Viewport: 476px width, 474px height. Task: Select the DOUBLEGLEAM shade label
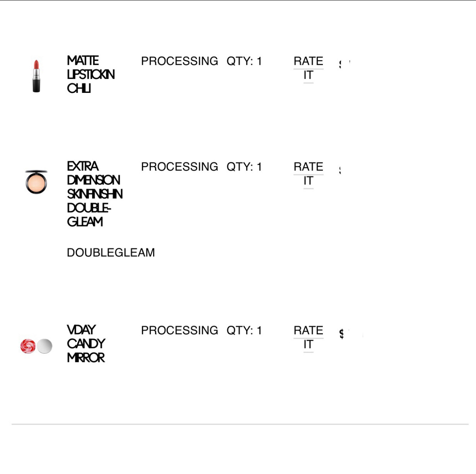[111, 252]
